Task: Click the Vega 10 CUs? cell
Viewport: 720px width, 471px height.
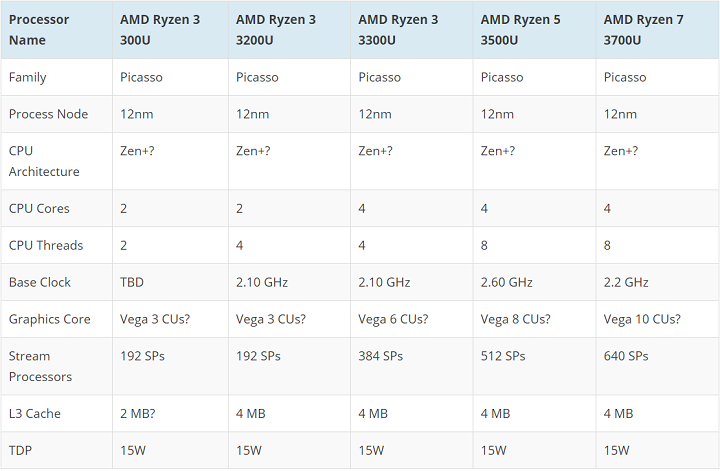Action: click(642, 319)
